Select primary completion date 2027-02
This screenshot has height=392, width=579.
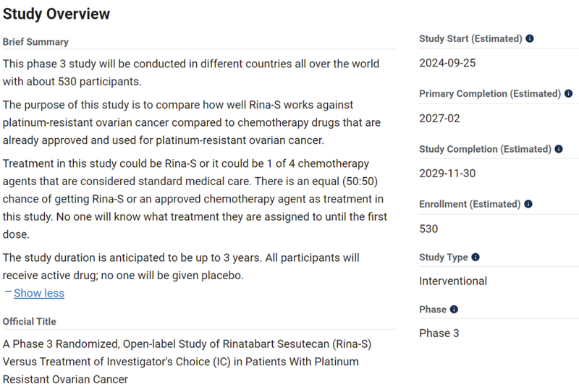click(x=439, y=118)
